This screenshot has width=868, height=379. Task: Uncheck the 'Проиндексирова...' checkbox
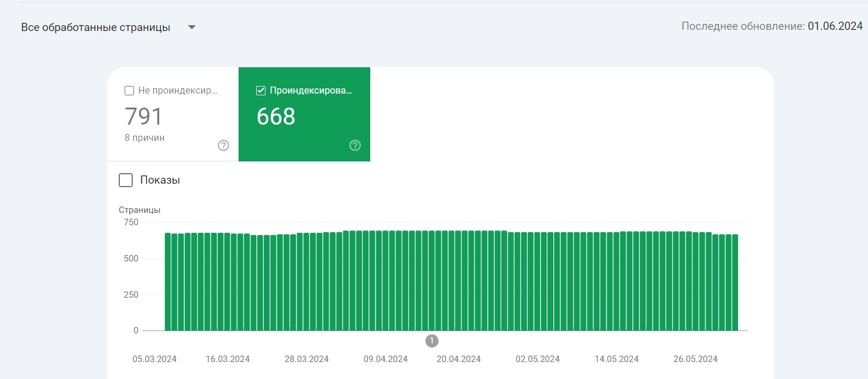coord(261,91)
